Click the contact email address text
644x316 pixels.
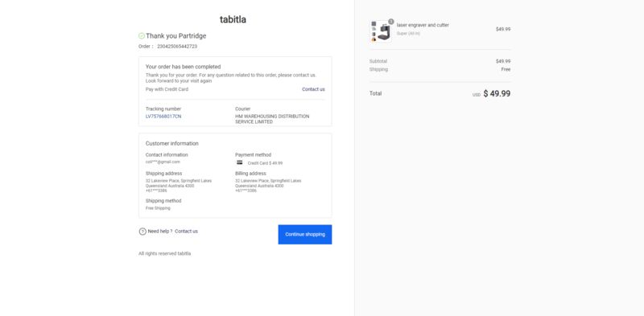pos(163,162)
